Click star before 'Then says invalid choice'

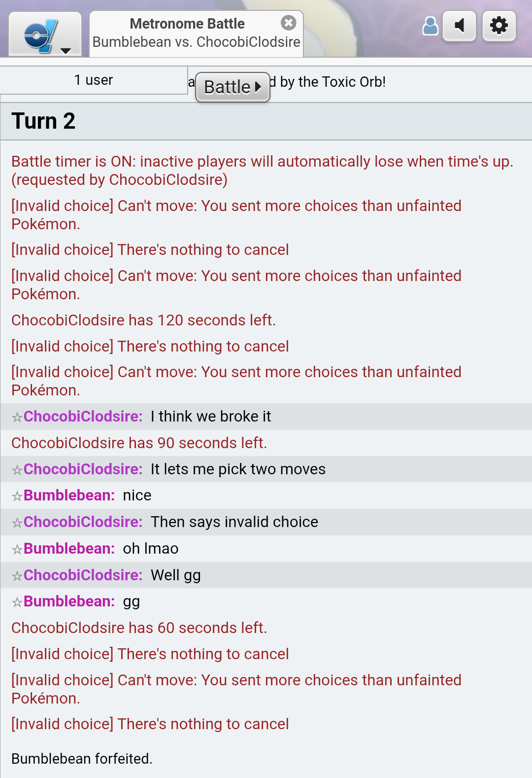(17, 523)
